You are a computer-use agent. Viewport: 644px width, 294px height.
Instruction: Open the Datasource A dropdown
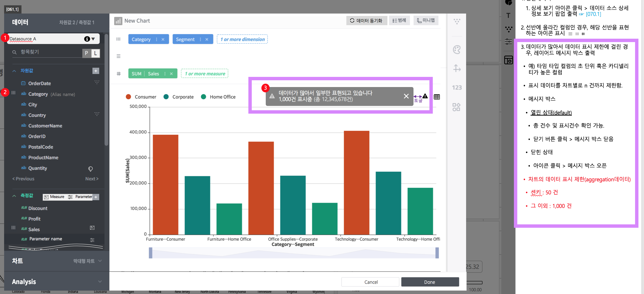click(x=93, y=39)
